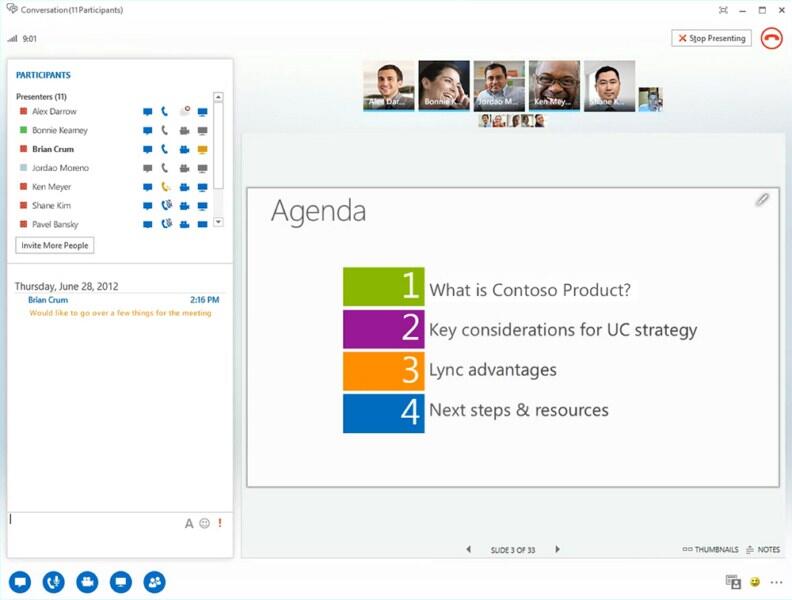Open the round participants button
Image resolution: width=792 pixels, height=600 pixels.
tap(155, 582)
